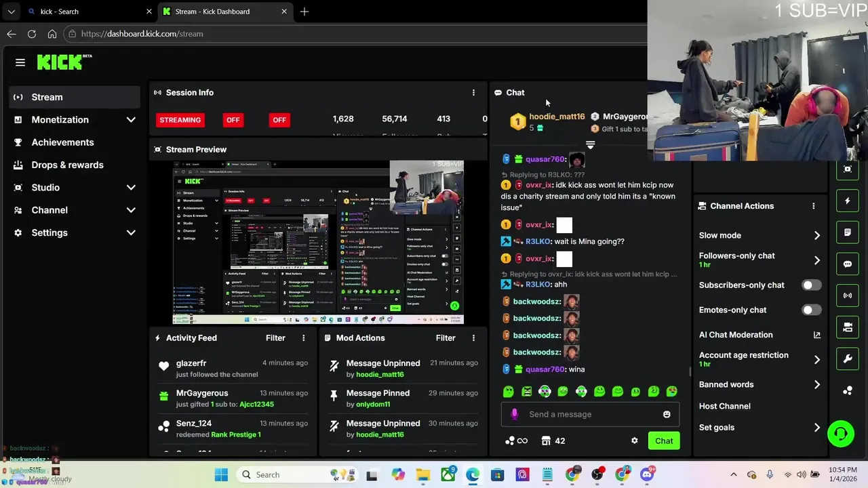Select Stream in the sidebar
The height and width of the screenshot is (488, 868).
(75, 97)
